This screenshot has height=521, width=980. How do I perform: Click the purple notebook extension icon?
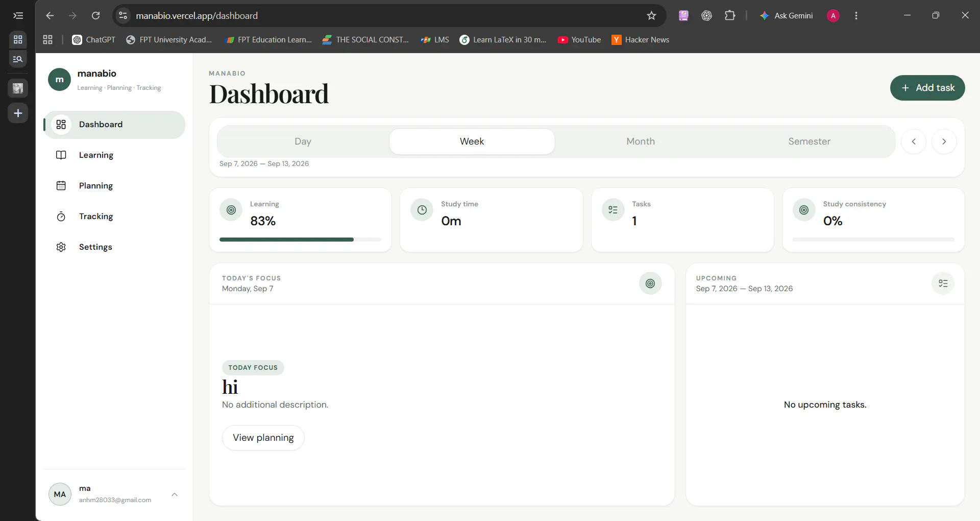(x=683, y=16)
